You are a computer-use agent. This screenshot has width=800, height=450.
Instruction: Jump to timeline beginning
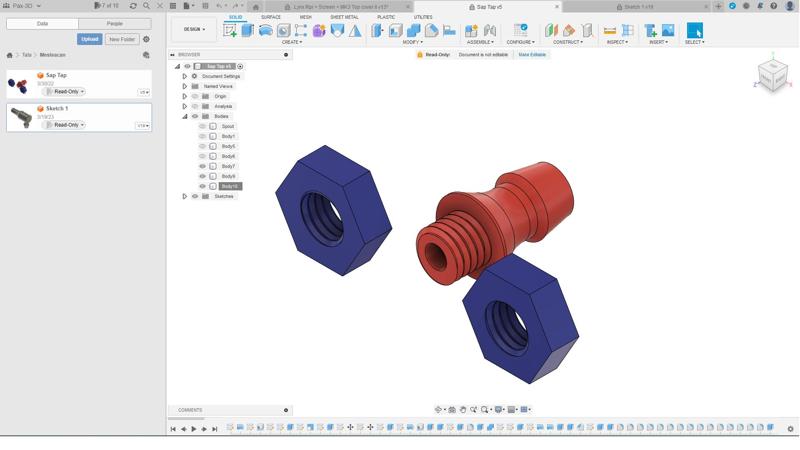[173, 429]
